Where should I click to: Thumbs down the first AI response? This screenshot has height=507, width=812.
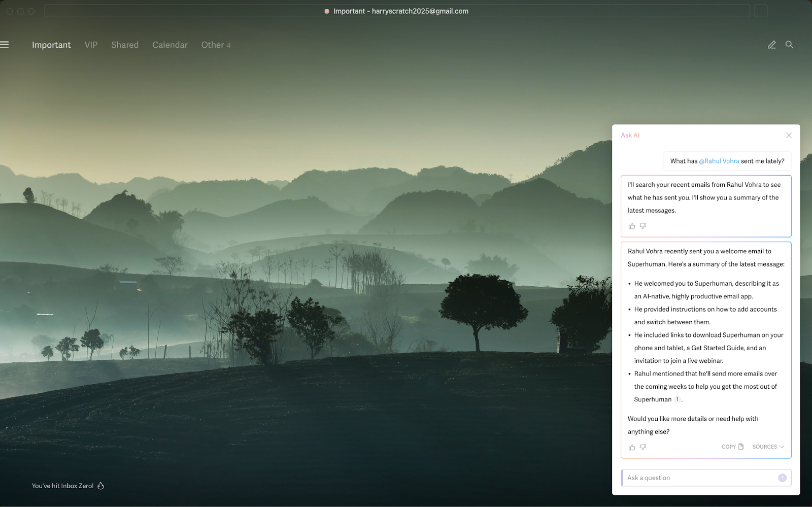point(643,226)
